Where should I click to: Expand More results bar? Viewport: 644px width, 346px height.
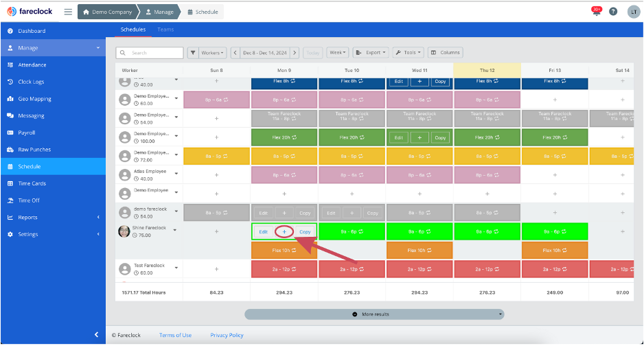click(374, 314)
